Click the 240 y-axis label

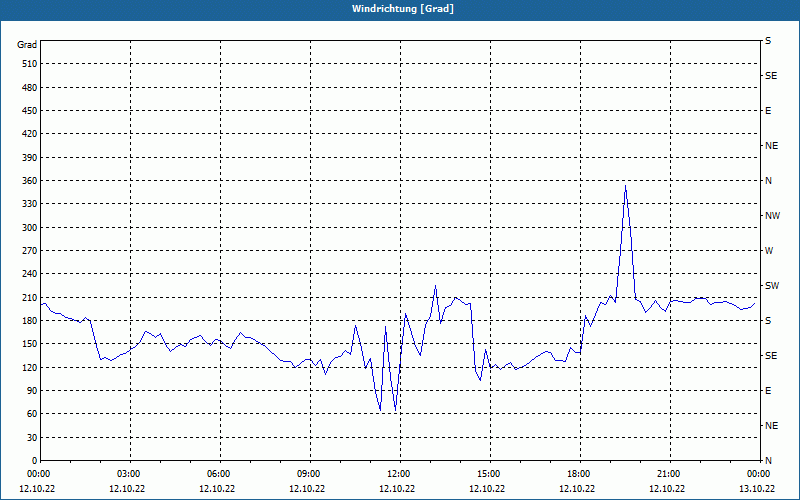pos(30,274)
